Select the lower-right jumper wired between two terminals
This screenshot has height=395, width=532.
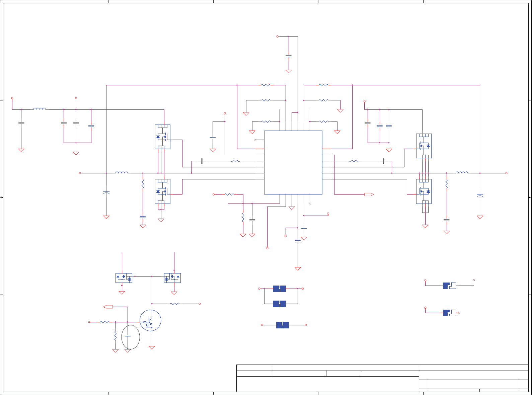tap(450, 286)
